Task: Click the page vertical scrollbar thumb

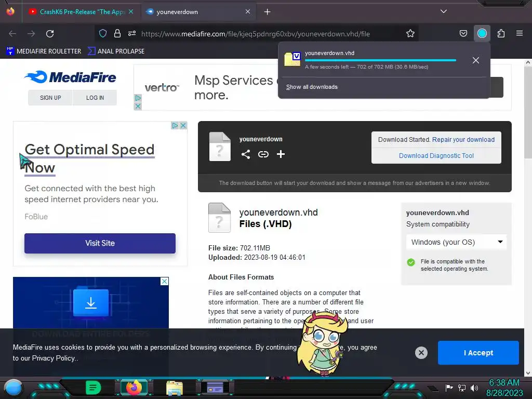Action: (x=528, y=112)
